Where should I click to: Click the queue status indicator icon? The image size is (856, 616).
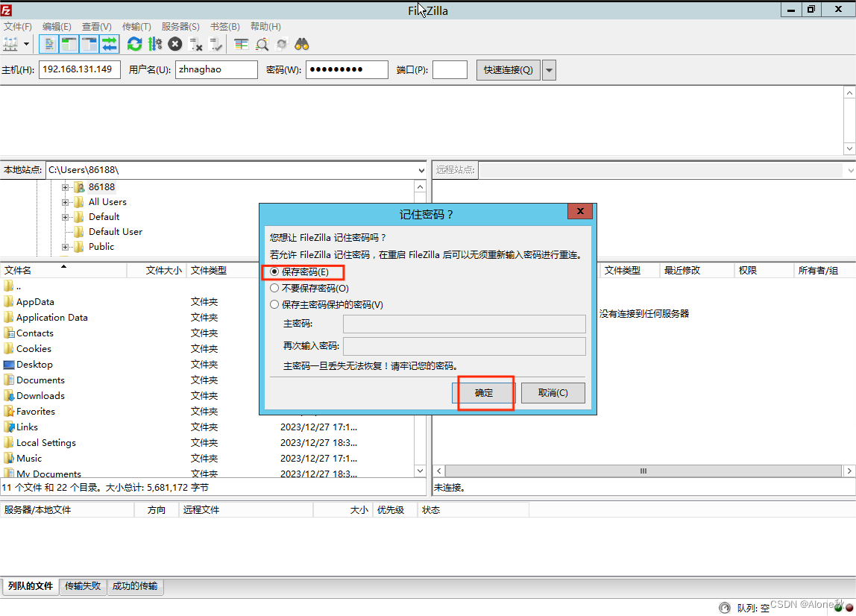tap(725, 607)
